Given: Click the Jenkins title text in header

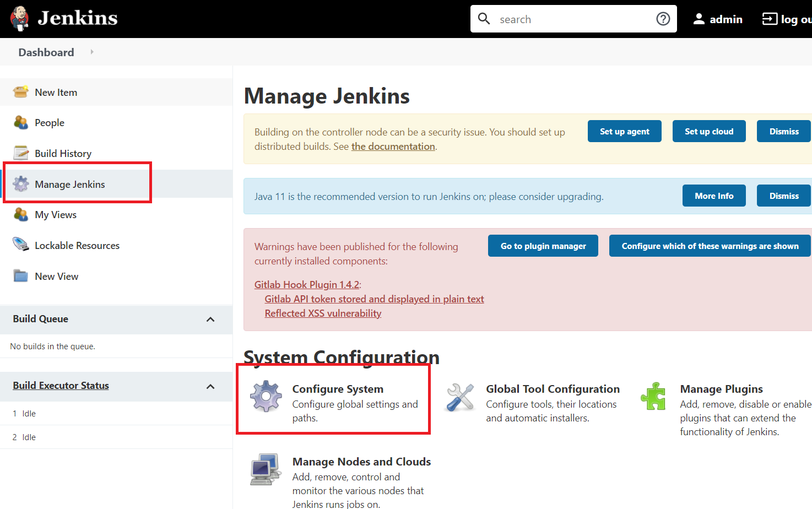Looking at the screenshot, I should pyautogui.click(x=78, y=18).
